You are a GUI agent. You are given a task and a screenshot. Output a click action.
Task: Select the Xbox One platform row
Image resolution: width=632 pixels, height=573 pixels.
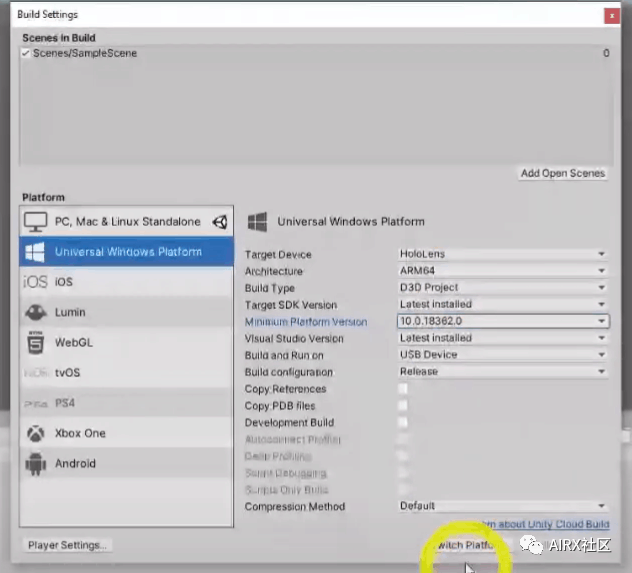(126, 433)
